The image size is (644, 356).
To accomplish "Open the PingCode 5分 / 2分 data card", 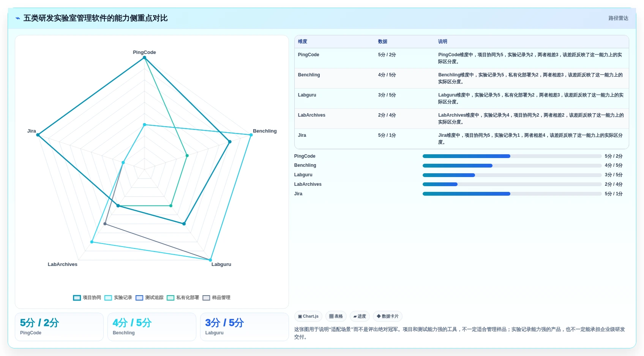I will pyautogui.click(x=59, y=327).
